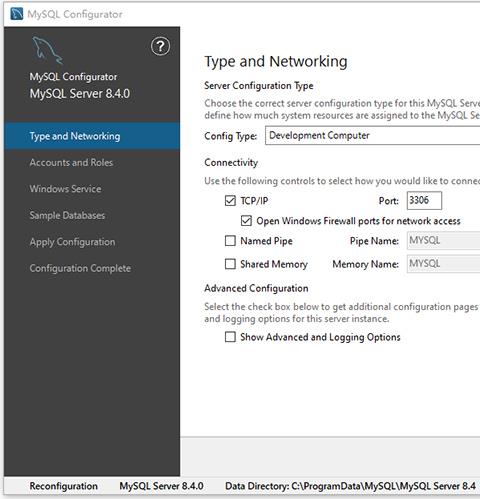Click the Port: label
Image resolution: width=480 pixels, height=499 pixels.
[x=389, y=201]
